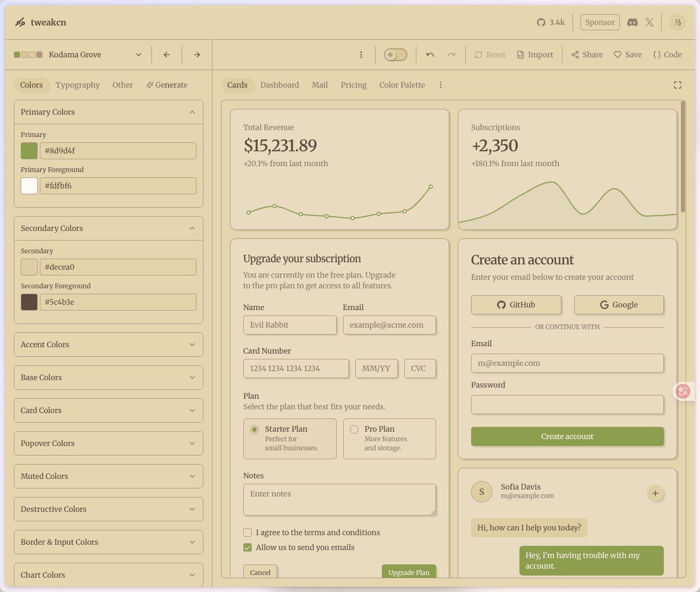Open the Dashboard preview tab
Screen dimensions: 700x592
279,85
